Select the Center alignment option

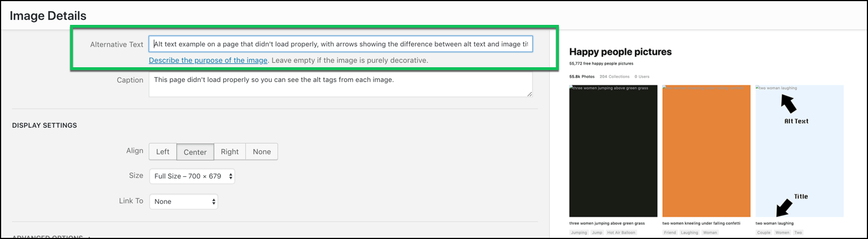[x=195, y=151]
